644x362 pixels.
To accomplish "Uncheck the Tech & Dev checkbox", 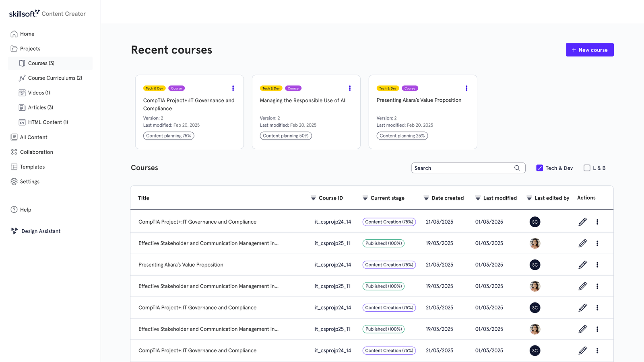I will [x=540, y=168].
